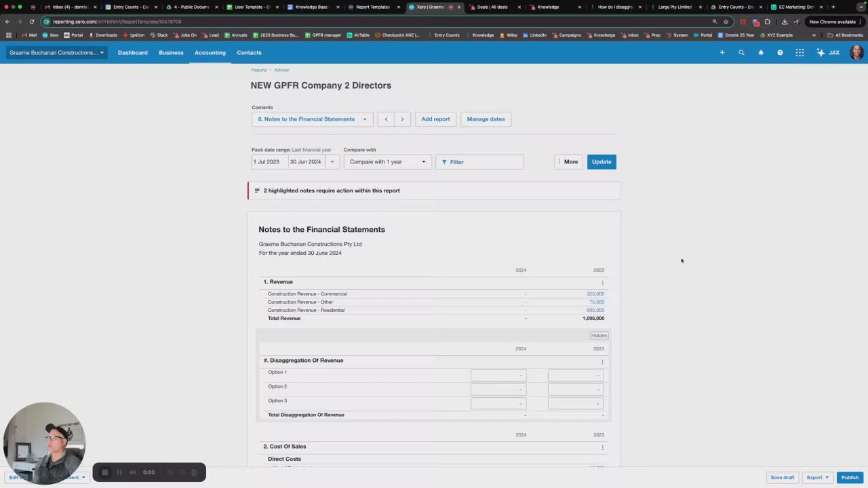Click the Option 1 2024 value field

(x=498, y=375)
